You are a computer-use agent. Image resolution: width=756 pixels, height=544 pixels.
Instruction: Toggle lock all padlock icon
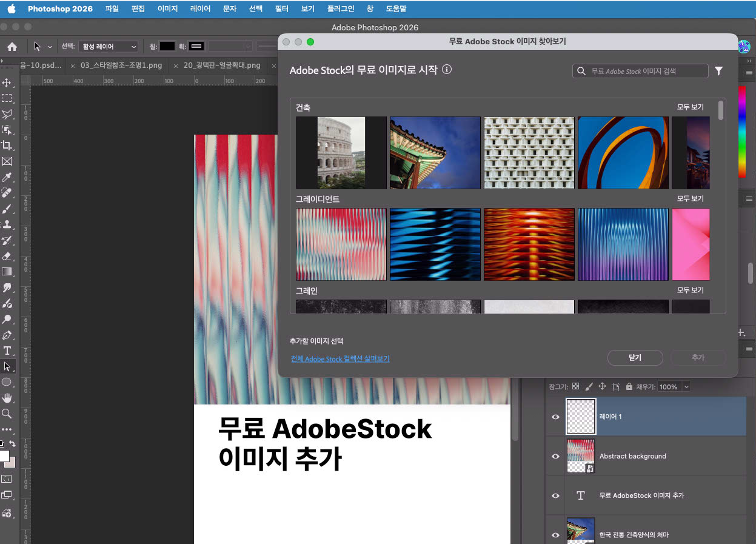[629, 386]
